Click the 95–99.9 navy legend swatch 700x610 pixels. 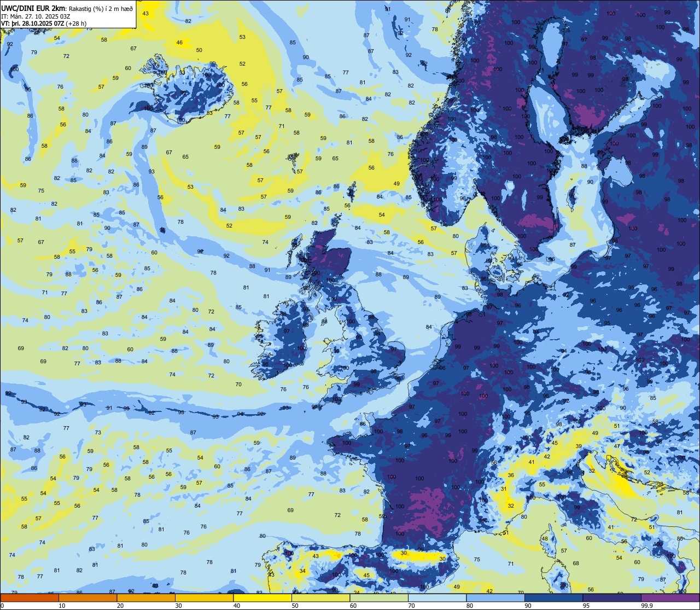click(x=612, y=597)
